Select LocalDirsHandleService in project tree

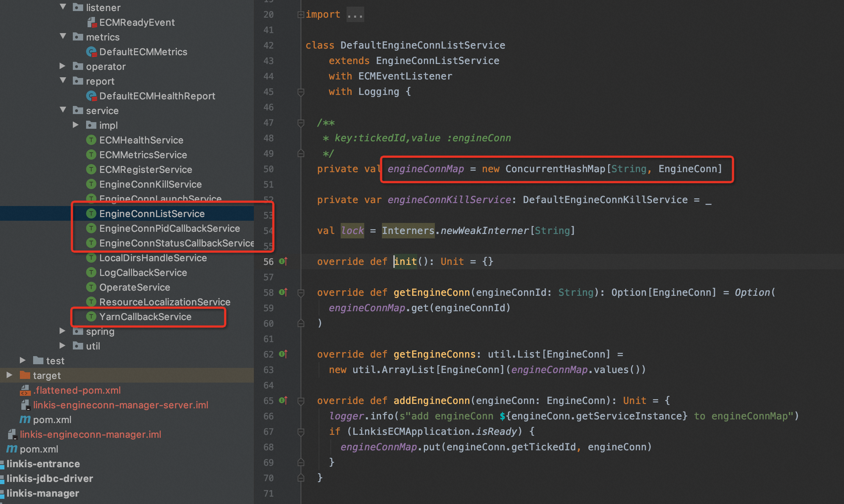153,258
